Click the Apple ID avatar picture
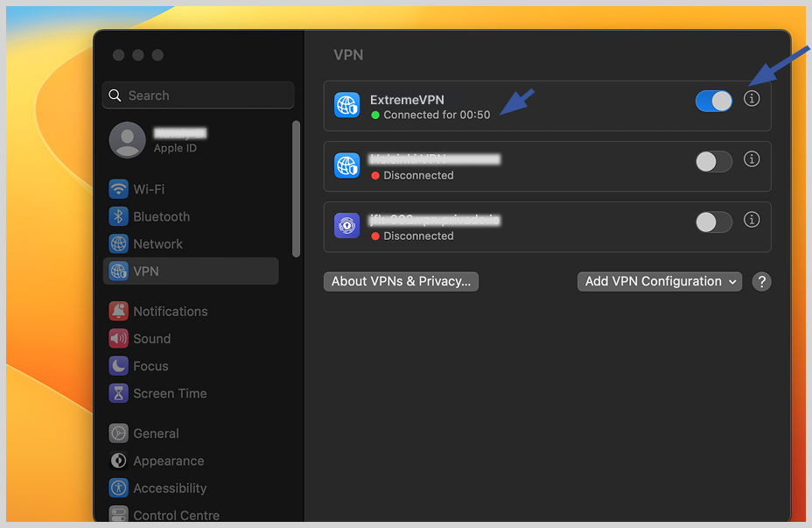 tap(128, 140)
